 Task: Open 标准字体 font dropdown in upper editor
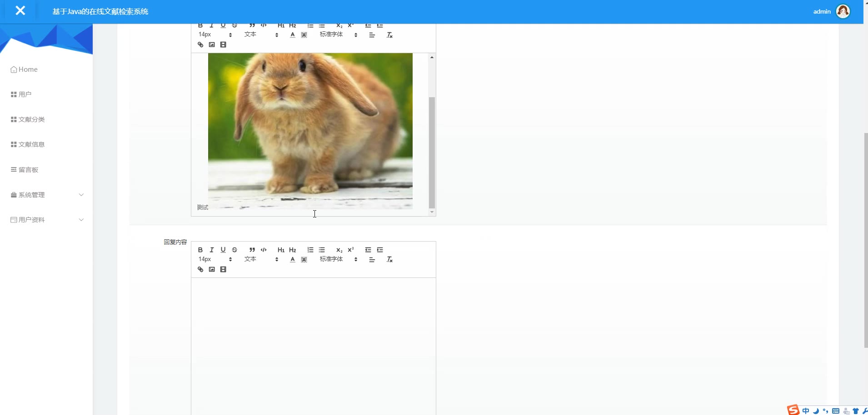(x=339, y=35)
